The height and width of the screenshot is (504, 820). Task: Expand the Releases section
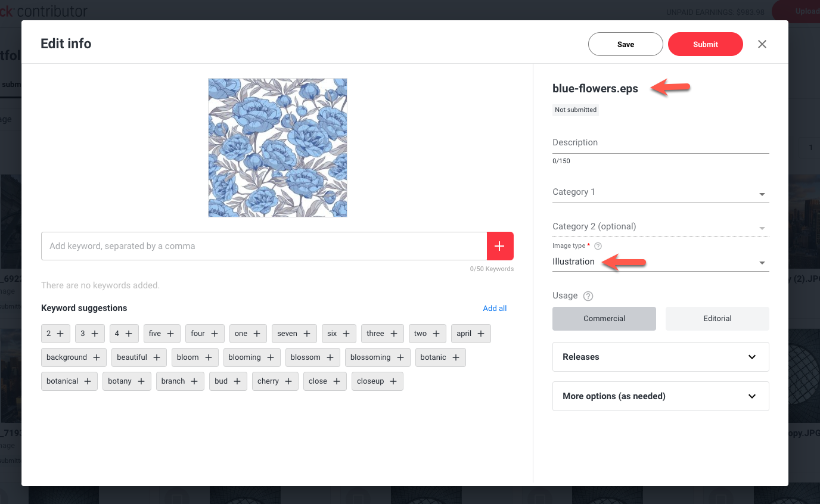(660, 357)
